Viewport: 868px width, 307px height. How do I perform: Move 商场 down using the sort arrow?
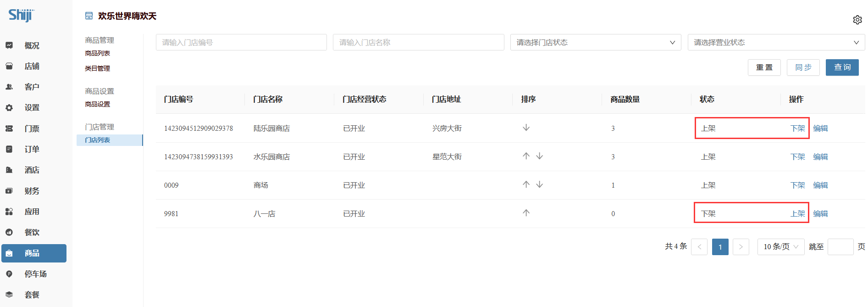click(540, 184)
